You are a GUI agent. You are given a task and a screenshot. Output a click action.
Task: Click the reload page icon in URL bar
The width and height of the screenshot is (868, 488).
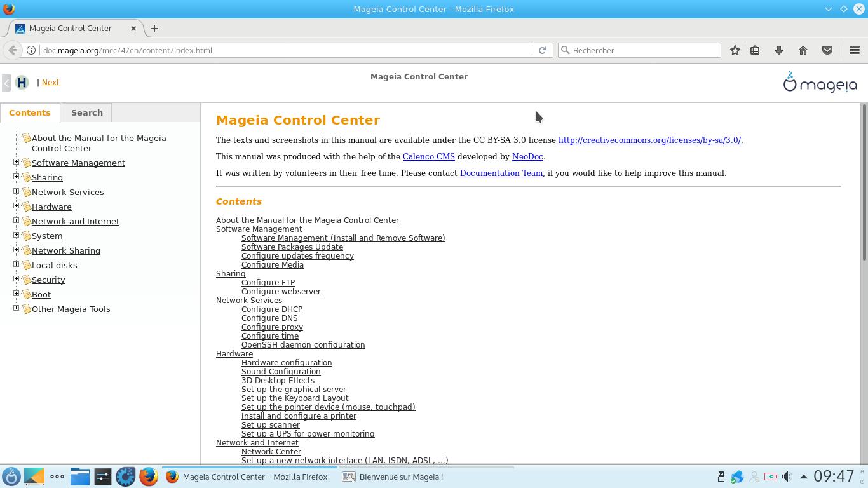[542, 50]
